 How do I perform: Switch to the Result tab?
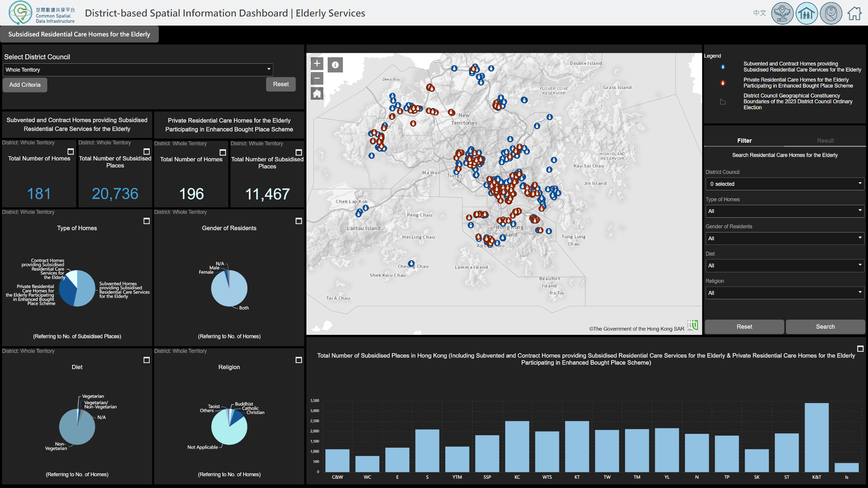point(825,141)
